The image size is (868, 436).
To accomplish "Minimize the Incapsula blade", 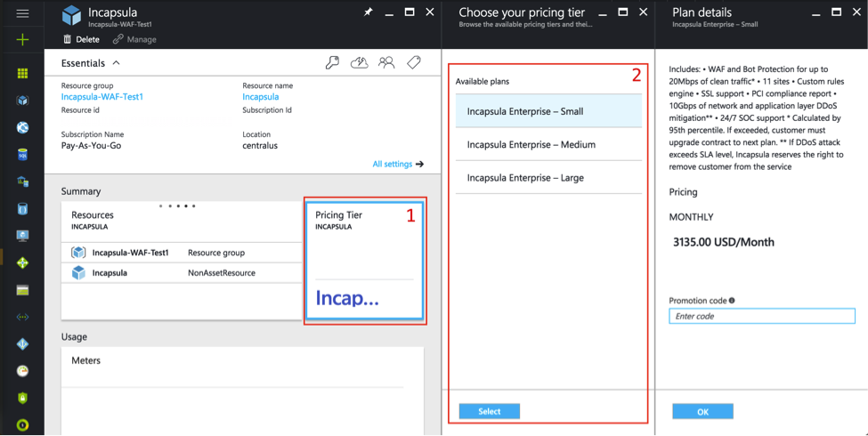I will (389, 13).
